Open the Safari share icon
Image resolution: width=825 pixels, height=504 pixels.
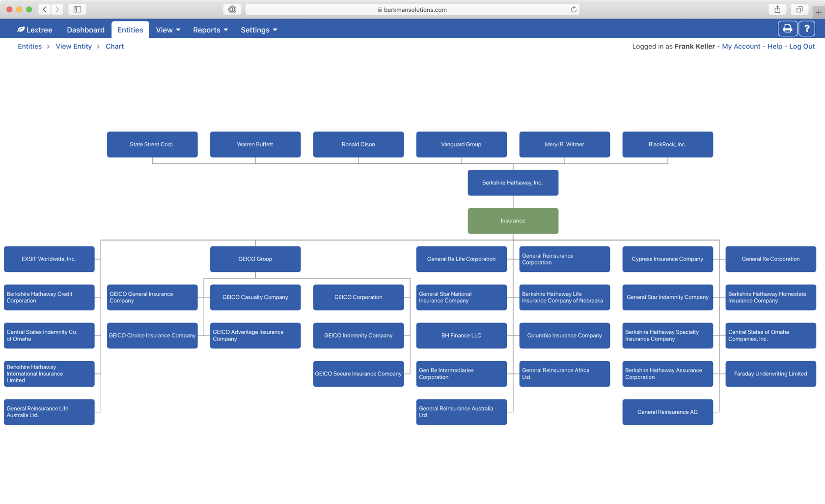777,9
